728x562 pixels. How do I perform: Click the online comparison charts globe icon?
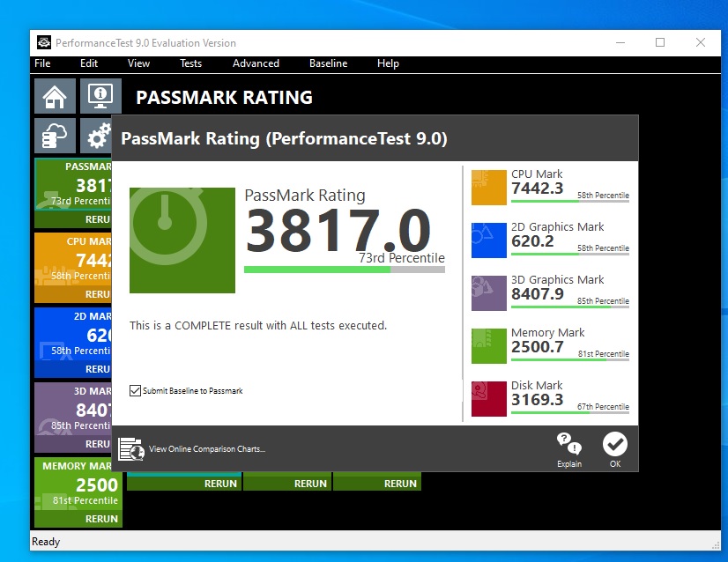131,448
